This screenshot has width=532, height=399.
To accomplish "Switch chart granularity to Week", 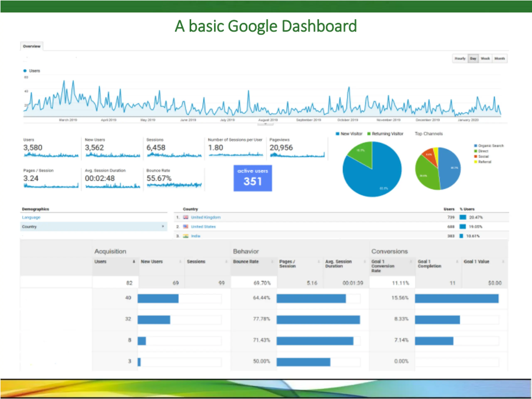I will 485,58.
